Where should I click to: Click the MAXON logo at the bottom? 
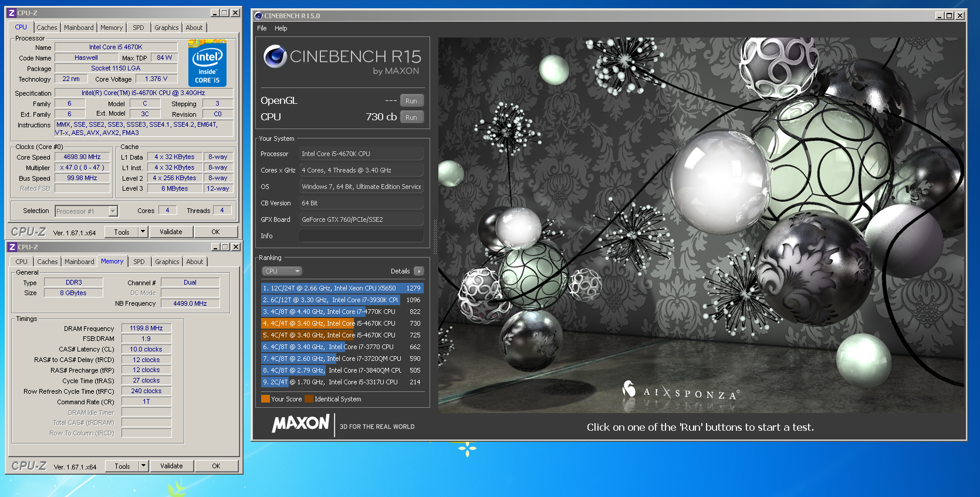pos(301,423)
